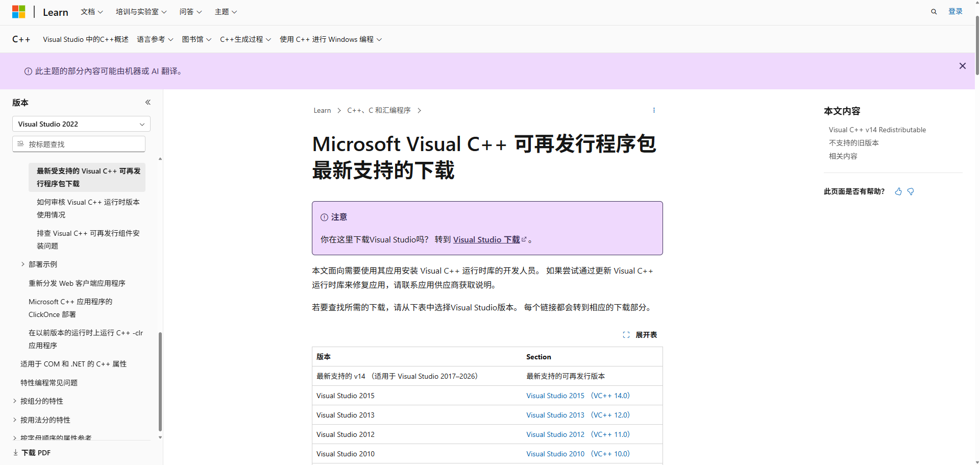Viewport: 980px width, 465px height.
Task: Open 特性编程常见问题 item
Action: tap(49, 382)
